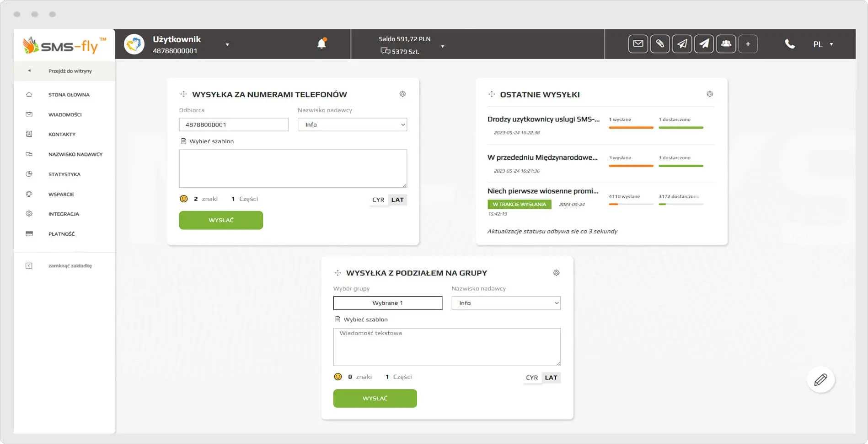Open sender name dropdown in phone numbers panel
Screen dimensions: 868x444
tap(352, 125)
